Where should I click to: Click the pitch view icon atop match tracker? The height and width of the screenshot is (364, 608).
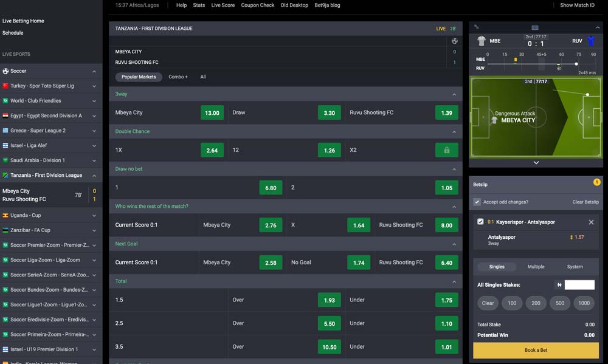pyautogui.click(x=534, y=27)
